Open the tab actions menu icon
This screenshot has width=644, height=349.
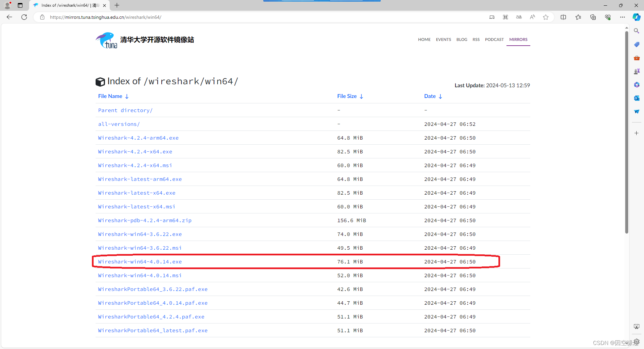coord(20,5)
